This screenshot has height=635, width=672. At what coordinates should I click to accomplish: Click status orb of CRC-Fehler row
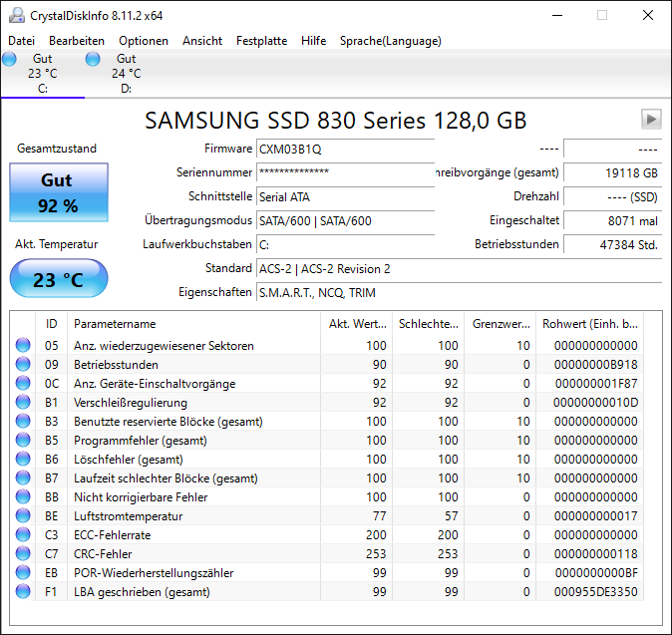click(23, 553)
